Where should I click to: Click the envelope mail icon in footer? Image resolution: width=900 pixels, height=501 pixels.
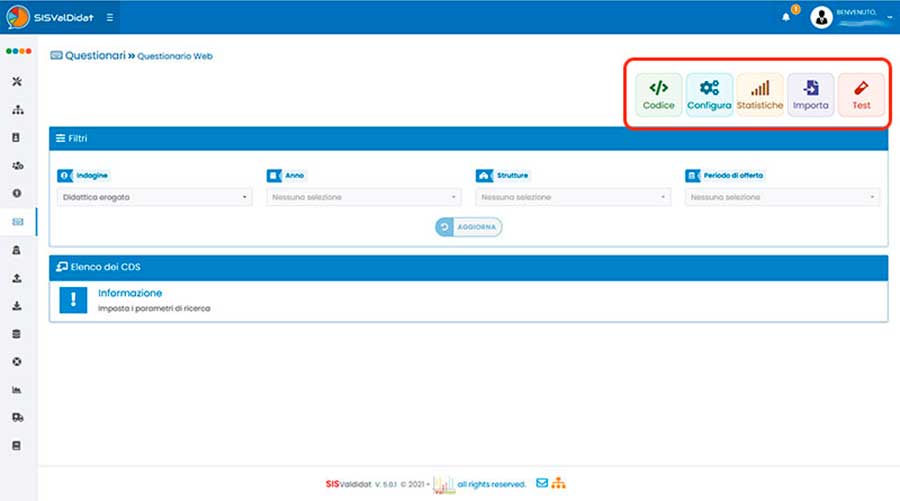[542, 483]
